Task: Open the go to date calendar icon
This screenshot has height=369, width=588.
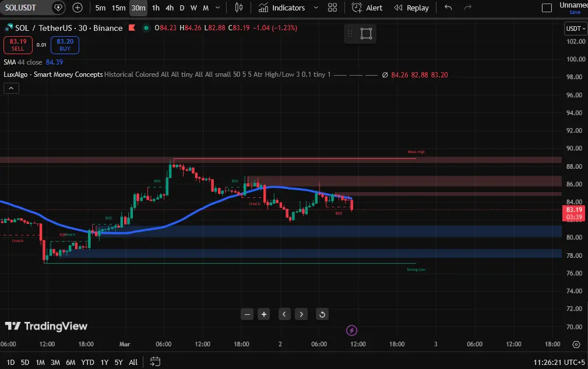Action: click(x=155, y=362)
